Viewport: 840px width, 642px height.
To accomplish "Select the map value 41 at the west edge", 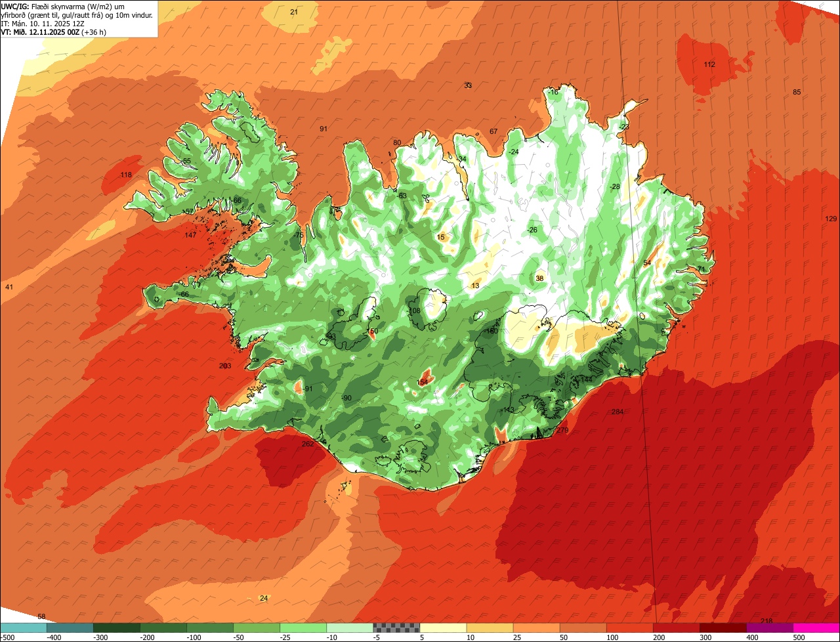I will (x=9, y=287).
